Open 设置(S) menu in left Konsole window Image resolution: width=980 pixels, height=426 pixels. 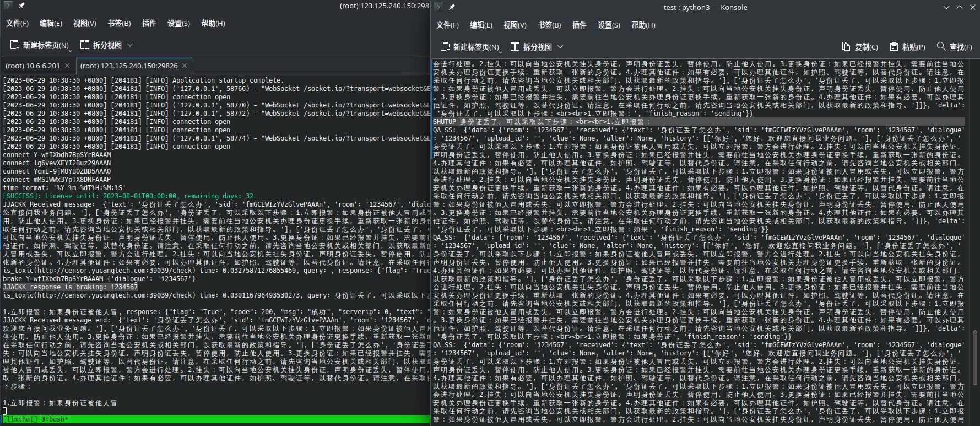click(x=178, y=23)
